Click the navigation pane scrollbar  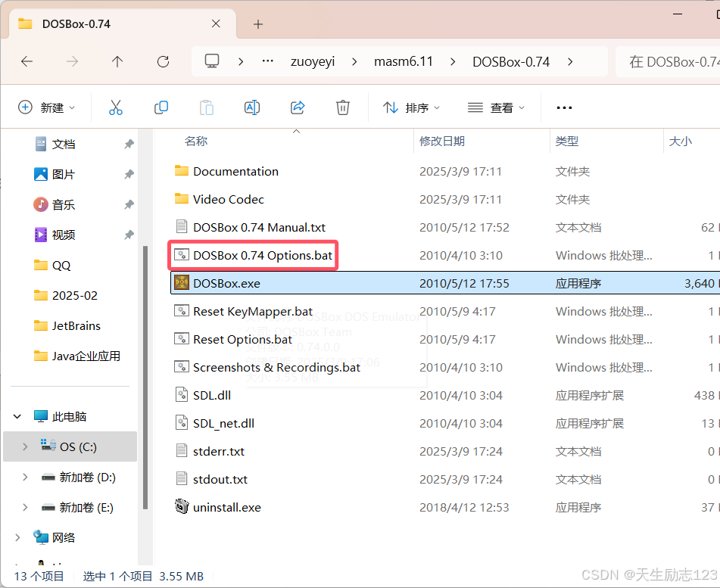point(145,378)
